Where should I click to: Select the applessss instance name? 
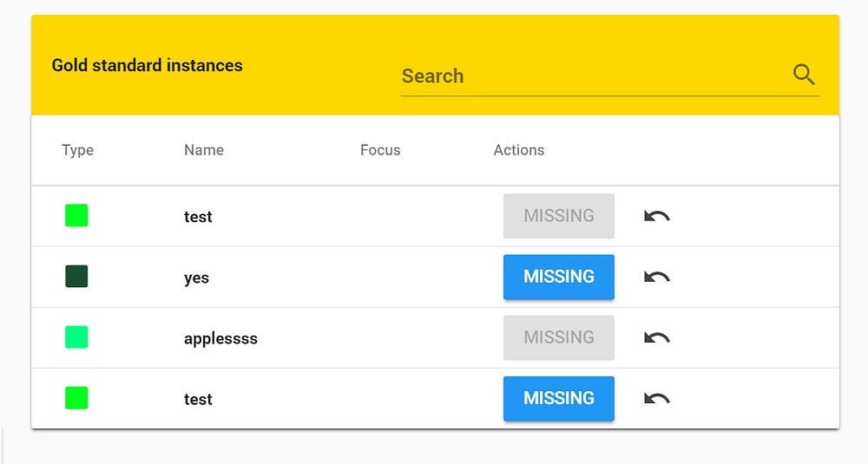[x=220, y=338]
